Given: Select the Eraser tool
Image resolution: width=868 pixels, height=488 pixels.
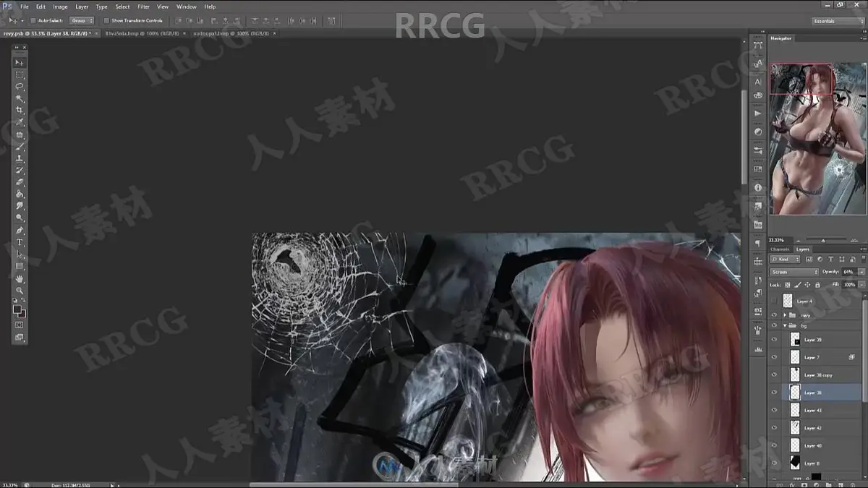Looking at the screenshot, I should coord(20,182).
